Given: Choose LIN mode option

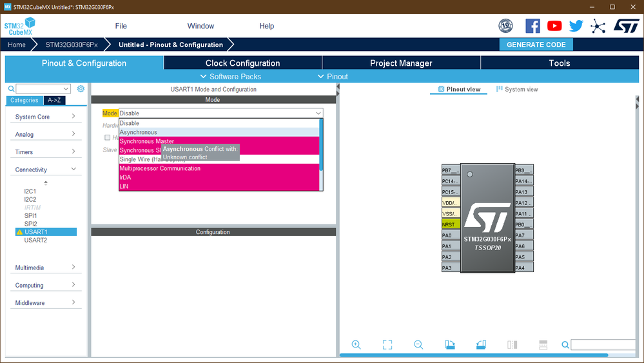Looking at the screenshot, I should (219, 186).
